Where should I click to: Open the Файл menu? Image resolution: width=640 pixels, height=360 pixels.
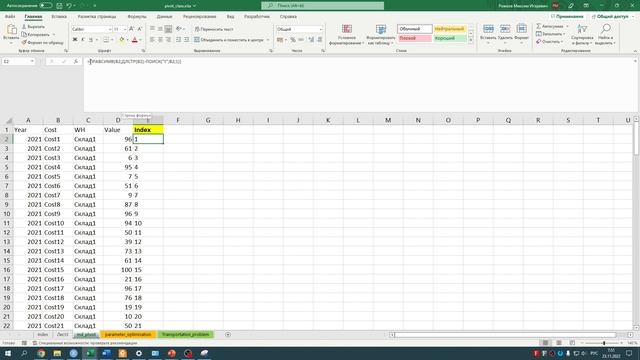10,17
